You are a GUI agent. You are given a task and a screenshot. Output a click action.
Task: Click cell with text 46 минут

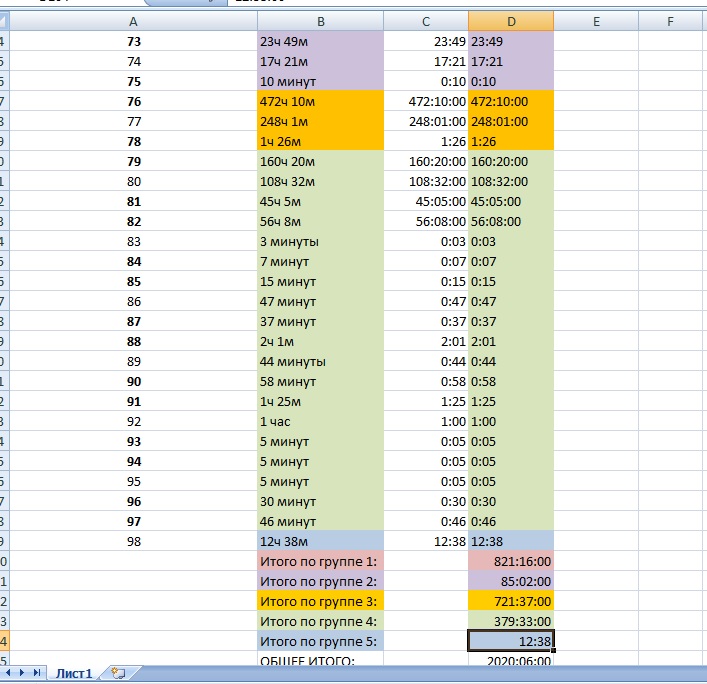321,521
